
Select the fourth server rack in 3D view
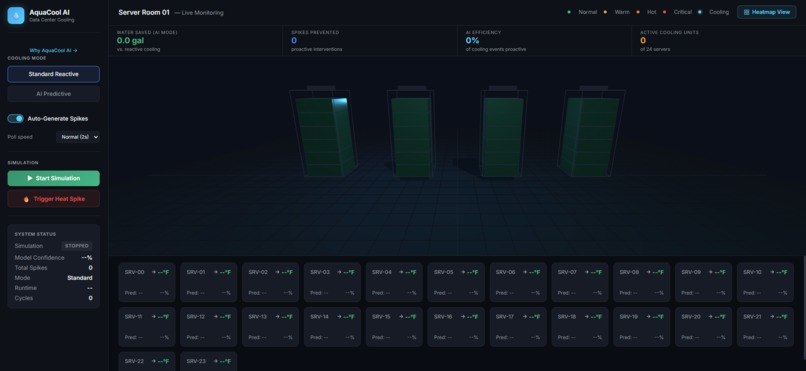pos(591,132)
